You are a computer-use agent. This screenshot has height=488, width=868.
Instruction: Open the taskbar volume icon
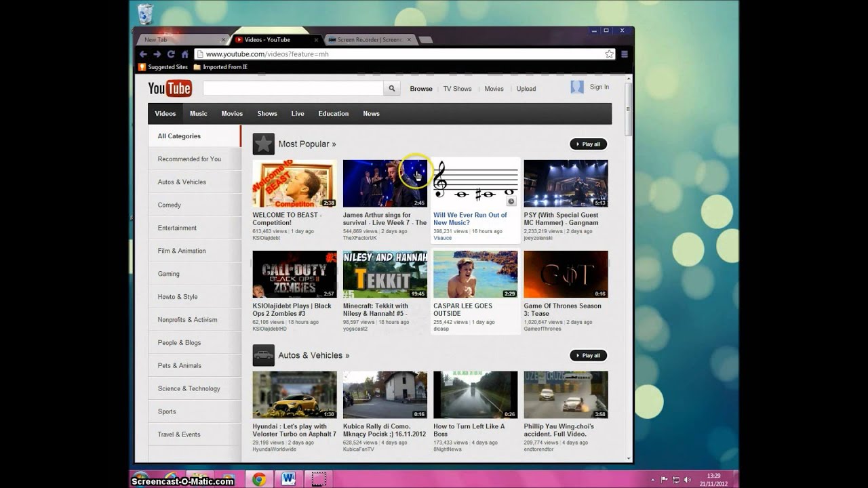click(x=688, y=479)
